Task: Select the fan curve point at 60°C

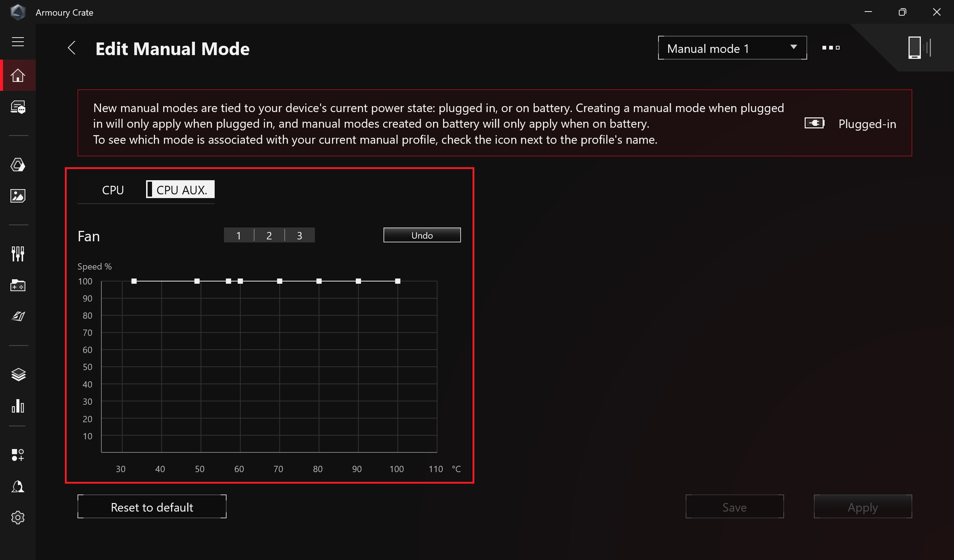Action: [240, 281]
